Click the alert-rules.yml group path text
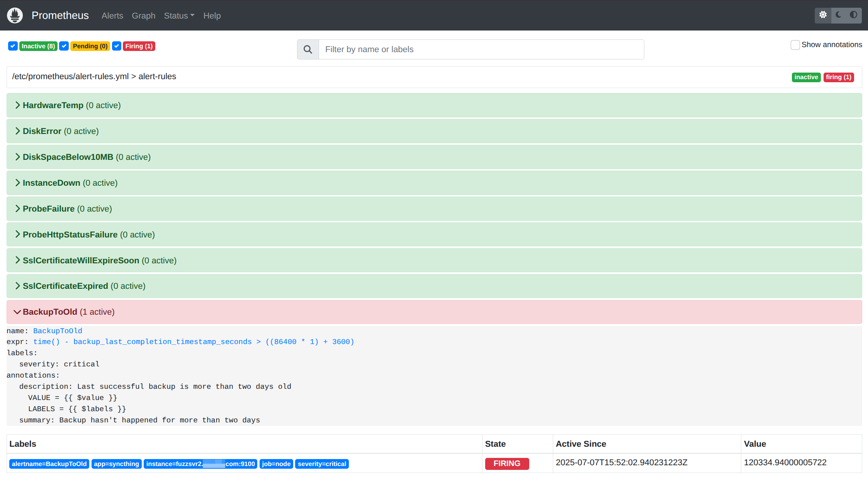The width and height of the screenshot is (868, 483). (94, 76)
